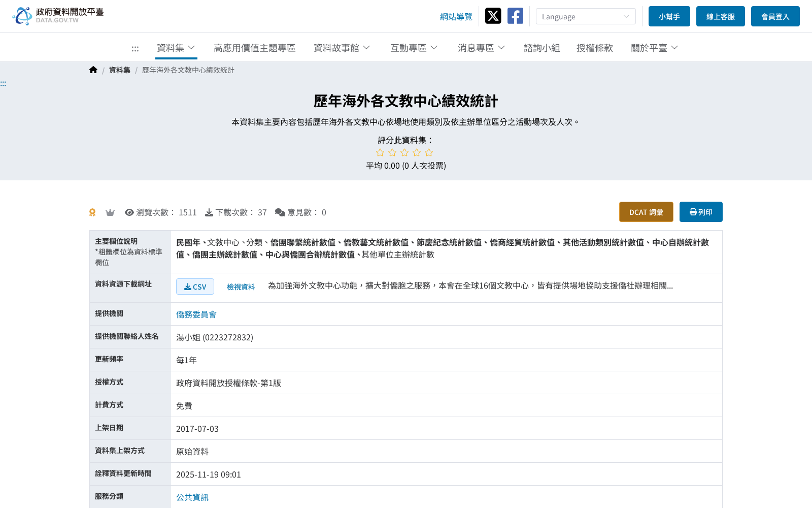
Task: Expand the 互動專區 menu
Action: (x=414, y=48)
